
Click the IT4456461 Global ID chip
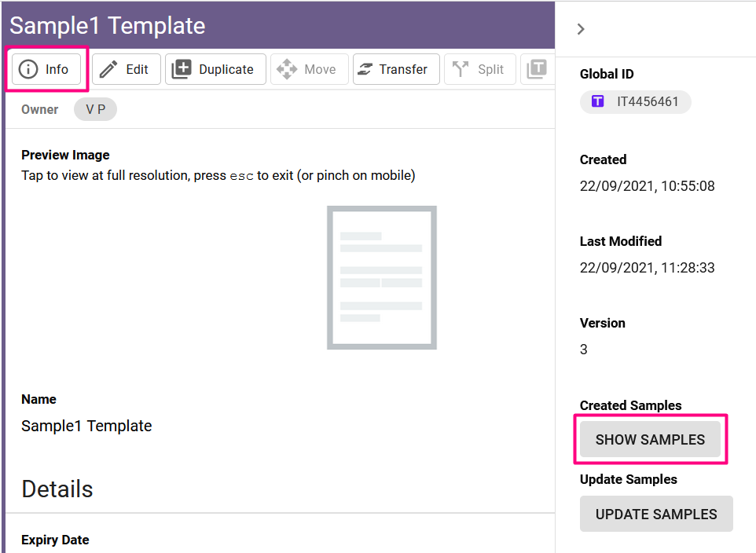click(636, 102)
